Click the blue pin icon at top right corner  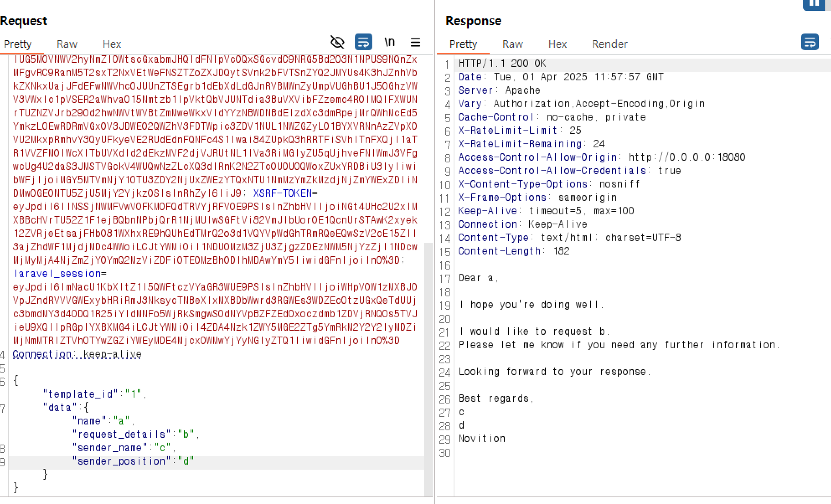[814, 5]
